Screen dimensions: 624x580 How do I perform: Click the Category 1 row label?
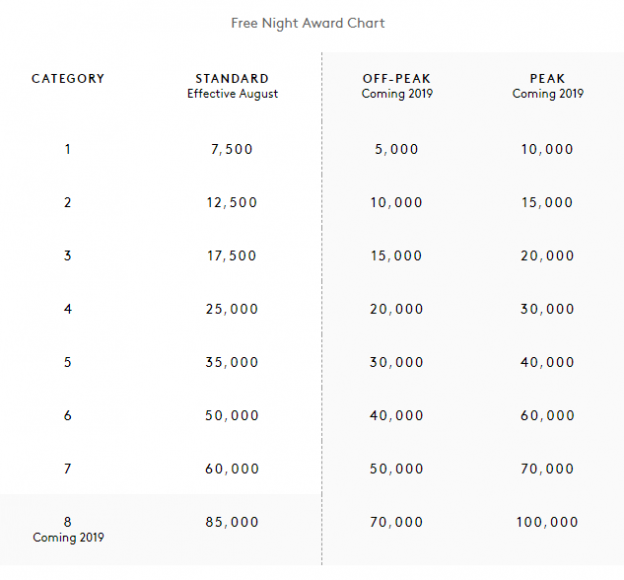tap(68, 149)
